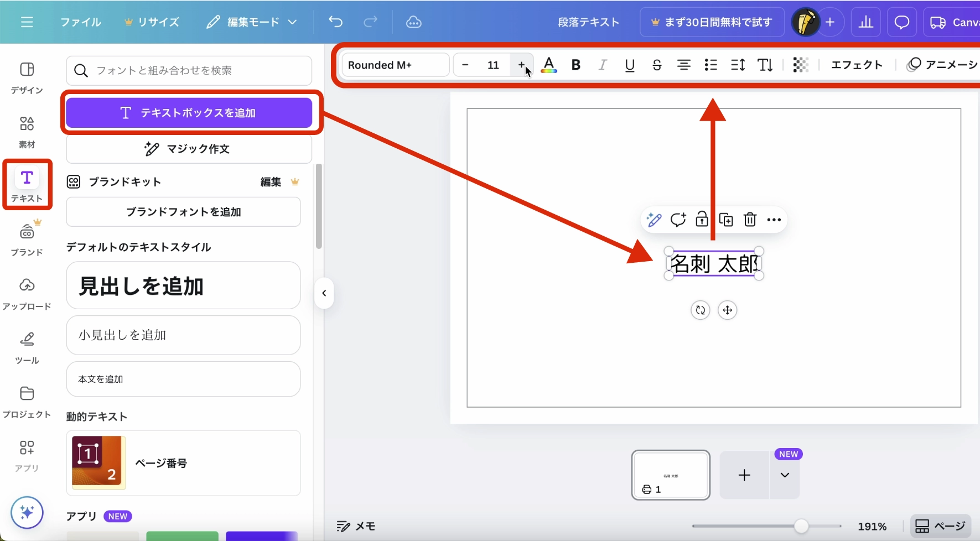Select the テキスト sidebar tab

click(27, 185)
